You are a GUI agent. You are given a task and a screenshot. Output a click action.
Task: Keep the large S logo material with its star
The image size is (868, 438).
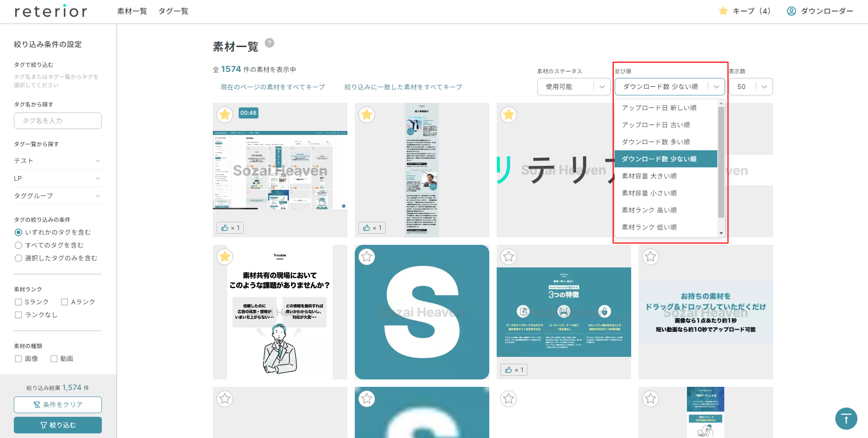pos(367,256)
